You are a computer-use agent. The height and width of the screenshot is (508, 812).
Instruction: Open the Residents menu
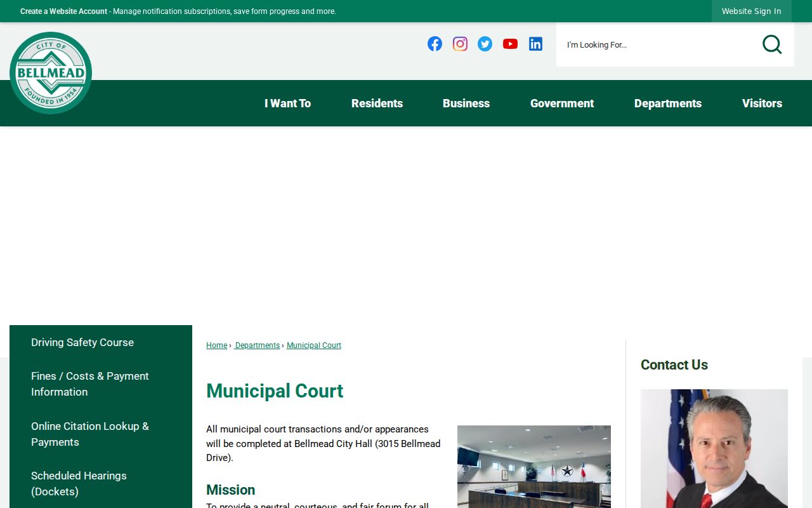[x=377, y=104]
